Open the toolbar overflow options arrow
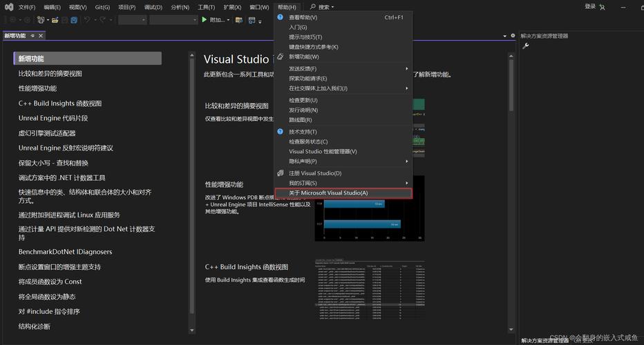The height and width of the screenshot is (345, 644). [260, 21]
